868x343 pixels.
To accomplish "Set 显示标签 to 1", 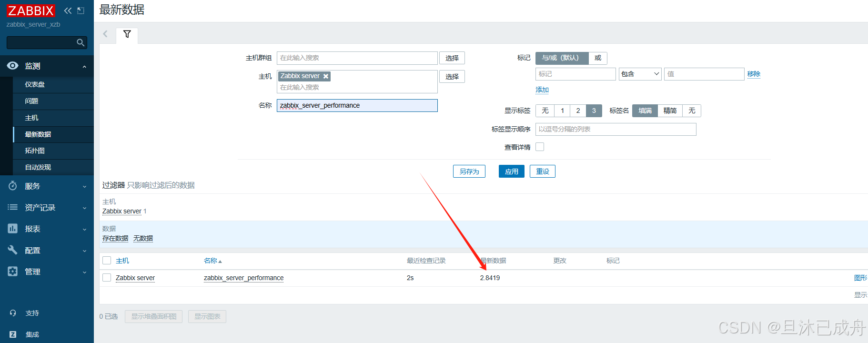I will click(x=562, y=111).
